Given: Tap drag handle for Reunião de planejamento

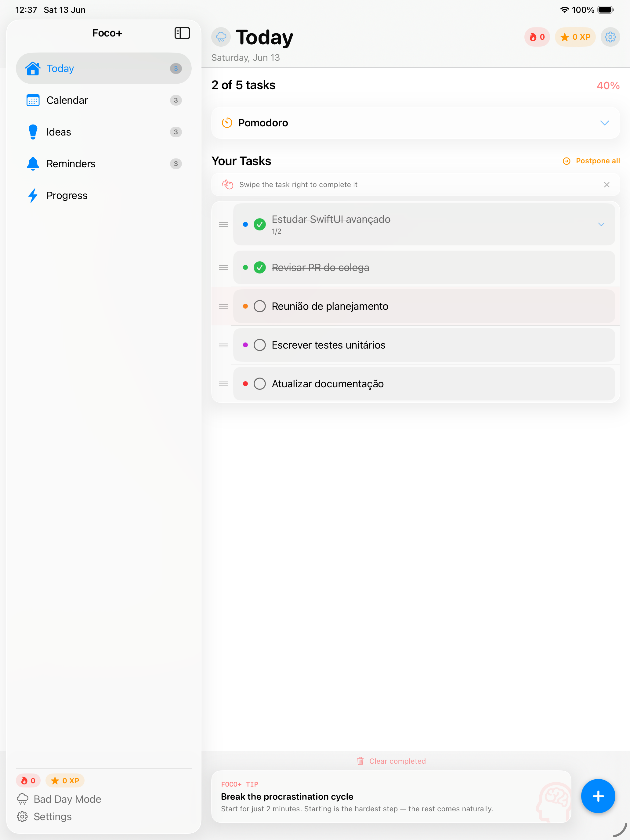Looking at the screenshot, I should coord(223,306).
